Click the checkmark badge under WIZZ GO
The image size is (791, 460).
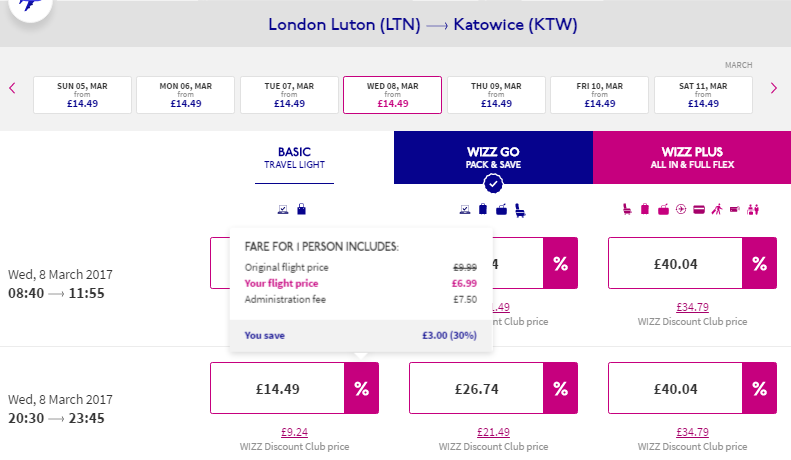point(493,184)
